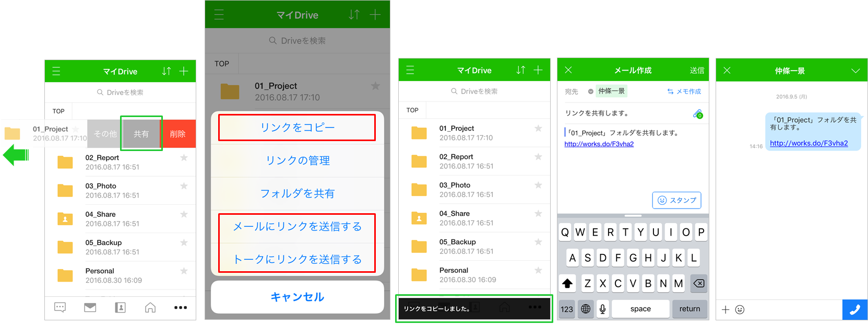Tap the キャンセル button on the action sheet
This screenshot has height=324, width=868.
(298, 297)
